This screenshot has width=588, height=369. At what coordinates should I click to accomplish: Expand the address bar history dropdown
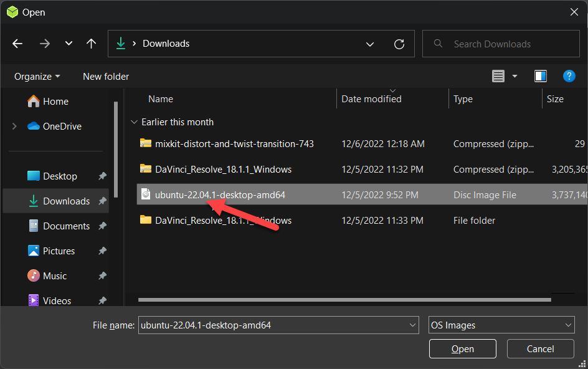pyautogui.click(x=370, y=44)
